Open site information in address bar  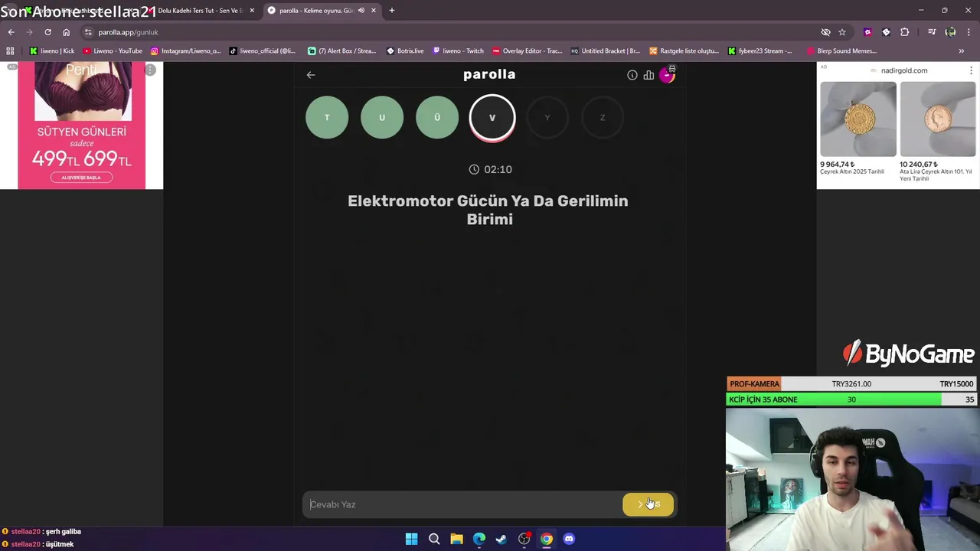click(x=88, y=32)
